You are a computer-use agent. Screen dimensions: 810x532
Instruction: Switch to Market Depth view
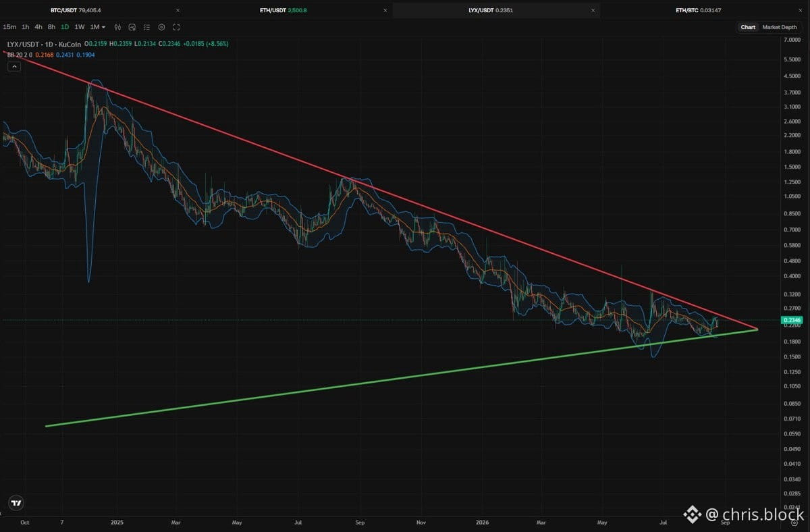tap(780, 27)
